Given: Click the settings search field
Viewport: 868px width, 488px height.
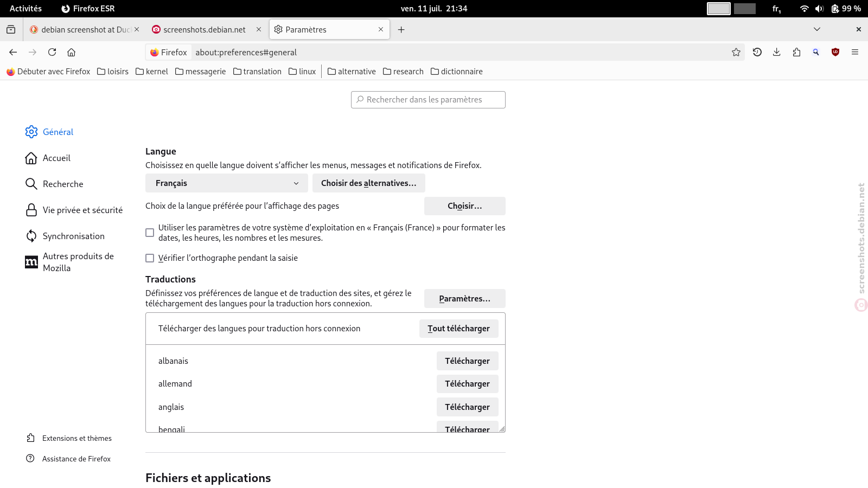Looking at the screenshot, I should [x=428, y=100].
